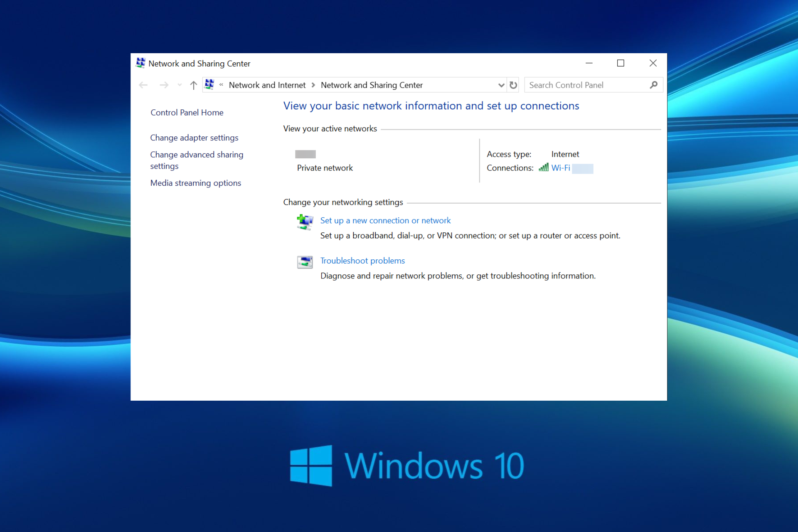Image resolution: width=798 pixels, height=532 pixels.
Task: Expand the arrow after Network and Internet
Action: [x=313, y=85]
